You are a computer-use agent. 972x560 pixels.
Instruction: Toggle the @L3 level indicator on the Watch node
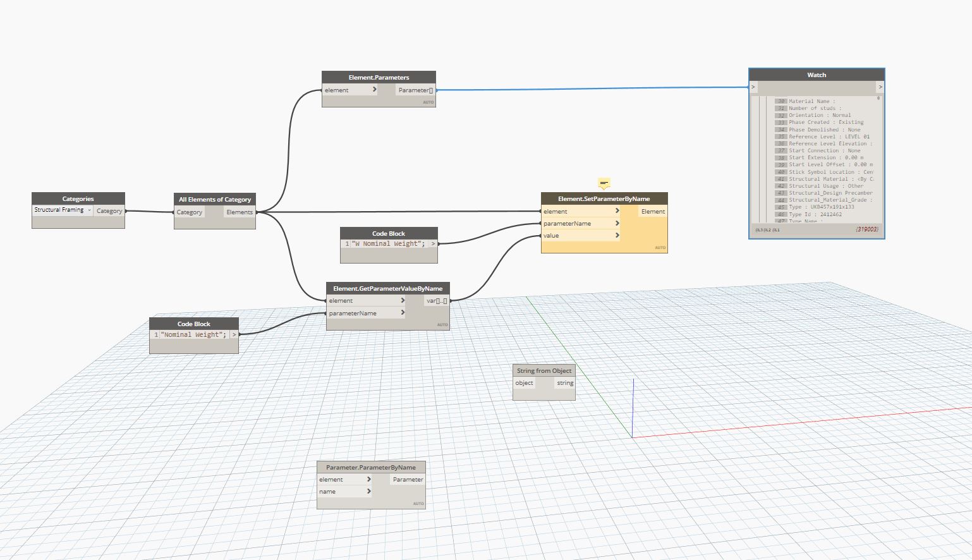758,229
